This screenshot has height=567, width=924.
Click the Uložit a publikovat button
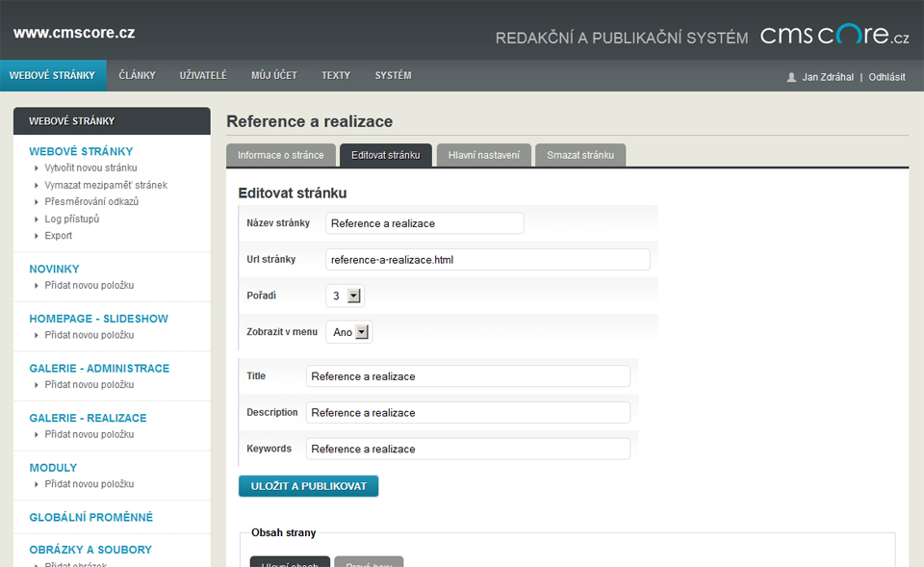308,486
